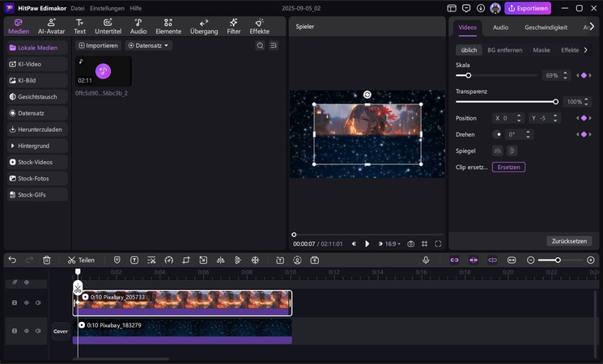Add a Drehen keyframe diamond

(x=584, y=134)
